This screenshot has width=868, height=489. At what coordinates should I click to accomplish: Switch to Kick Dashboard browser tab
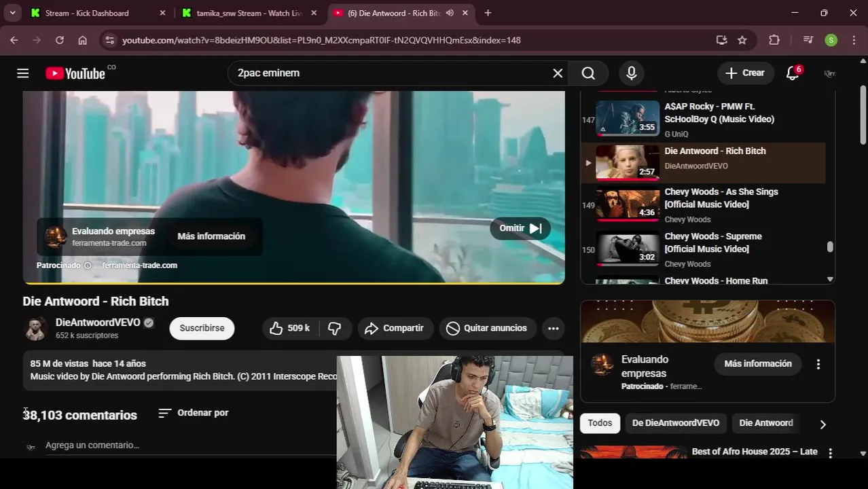96,13
